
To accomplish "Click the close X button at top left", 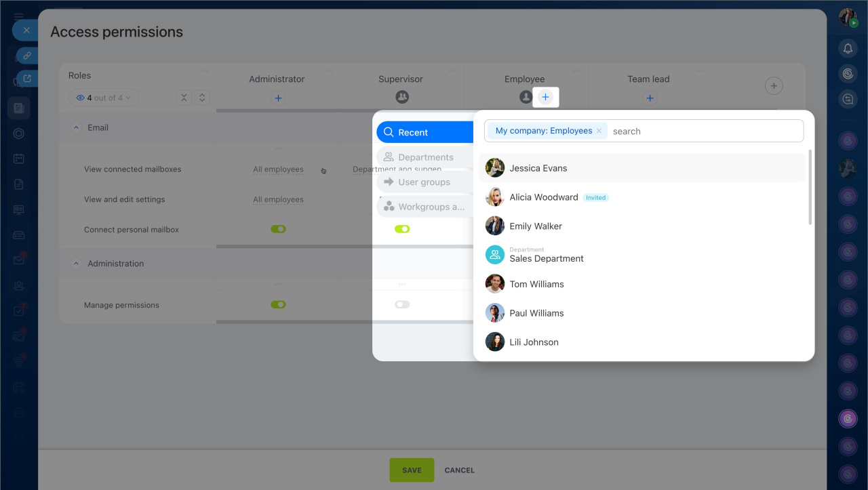I will 26,30.
